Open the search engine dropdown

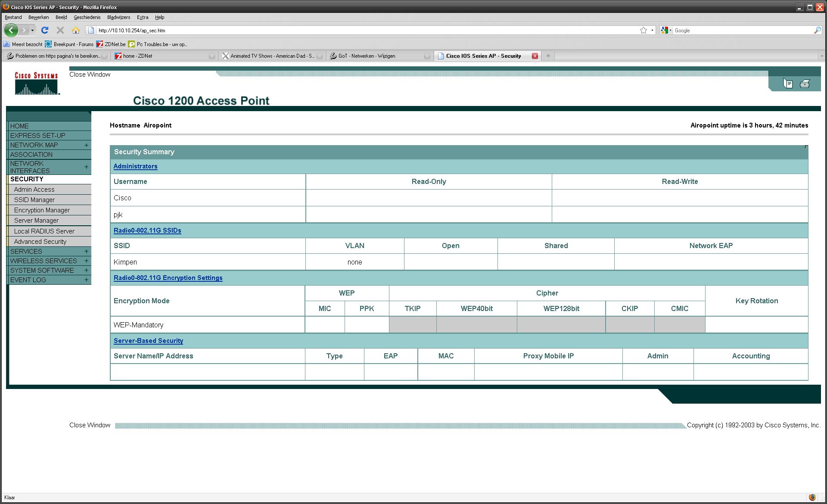tap(666, 30)
